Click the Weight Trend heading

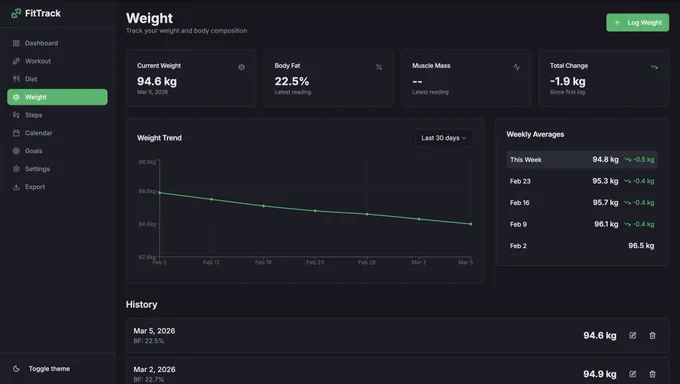point(160,138)
